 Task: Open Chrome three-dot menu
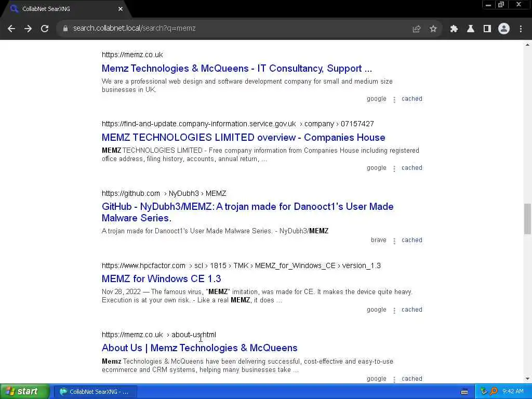pyautogui.click(x=521, y=29)
